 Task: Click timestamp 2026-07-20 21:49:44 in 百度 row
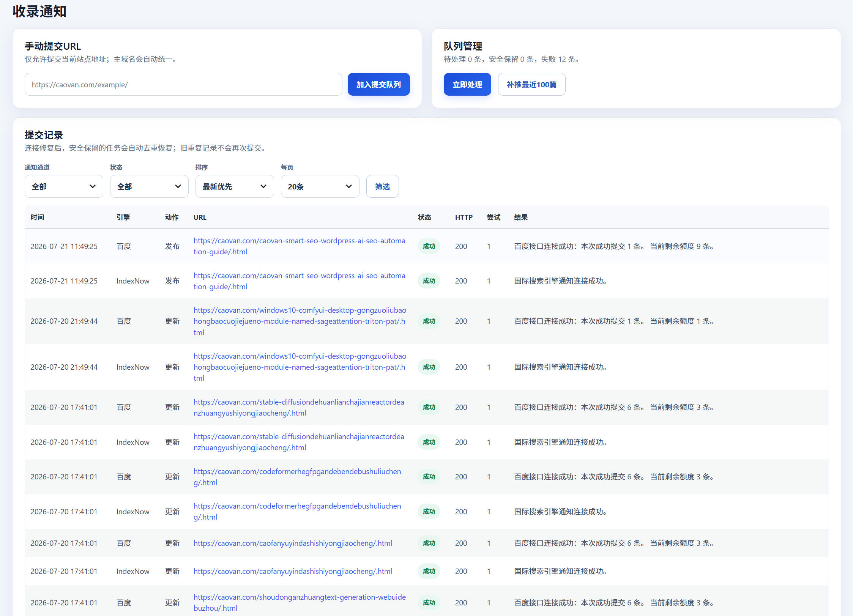tap(64, 321)
